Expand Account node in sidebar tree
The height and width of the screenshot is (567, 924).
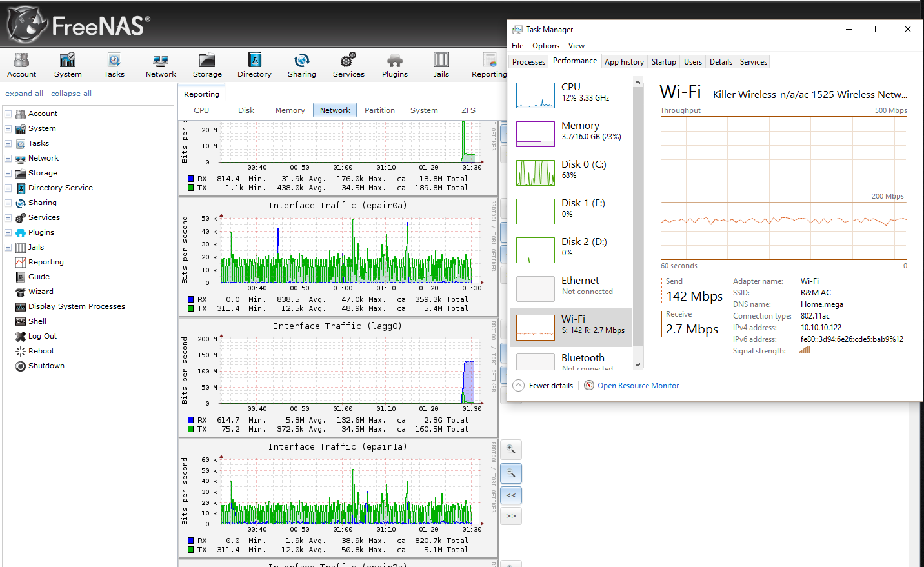tap(8, 114)
